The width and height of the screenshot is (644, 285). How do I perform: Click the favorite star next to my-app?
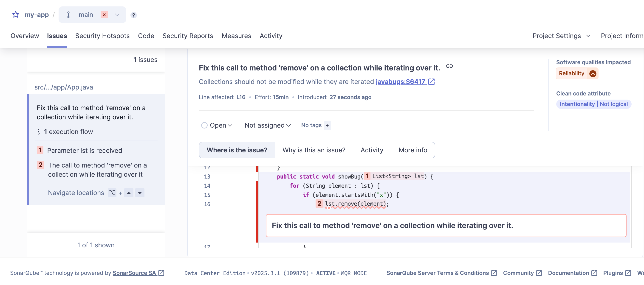tap(15, 15)
